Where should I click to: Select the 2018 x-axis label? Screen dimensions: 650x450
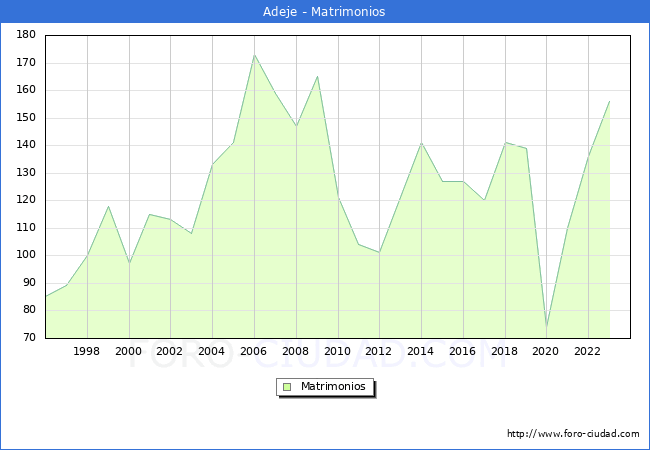[504, 351]
